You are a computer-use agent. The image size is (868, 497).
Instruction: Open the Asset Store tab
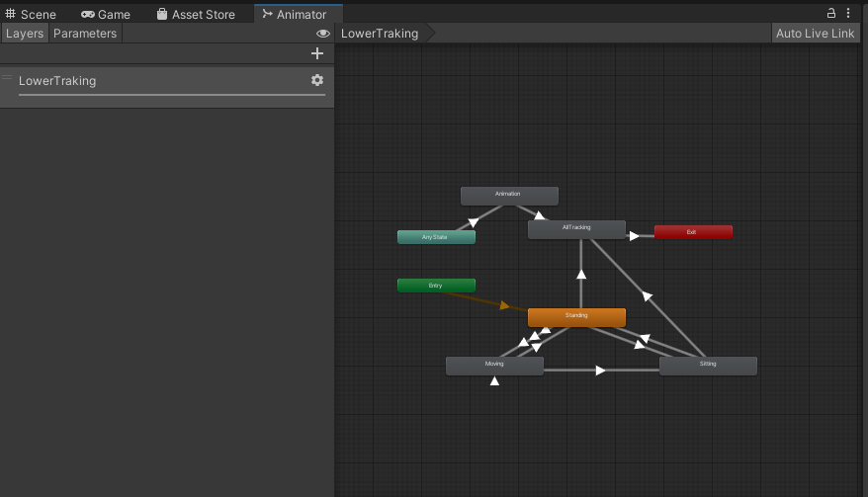[196, 14]
